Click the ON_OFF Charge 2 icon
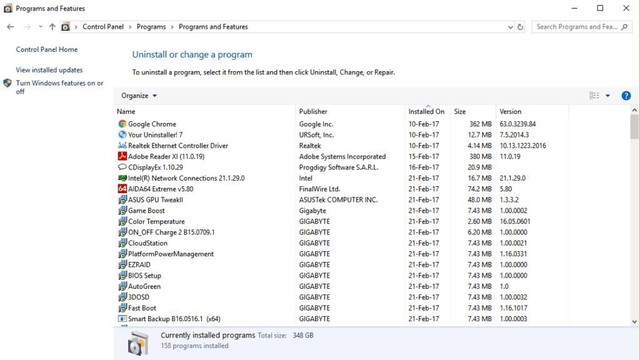The image size is (640, 360). pyautogui.click(x=122, y=232)
